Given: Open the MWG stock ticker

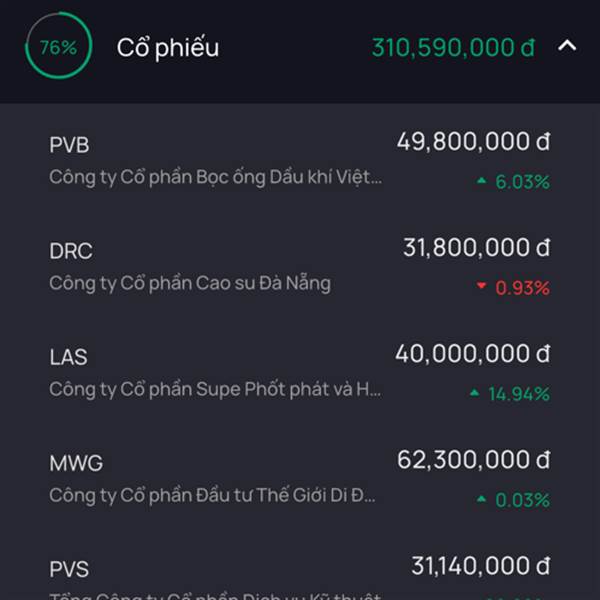Looking at the screenshot, I should (76, 463).
